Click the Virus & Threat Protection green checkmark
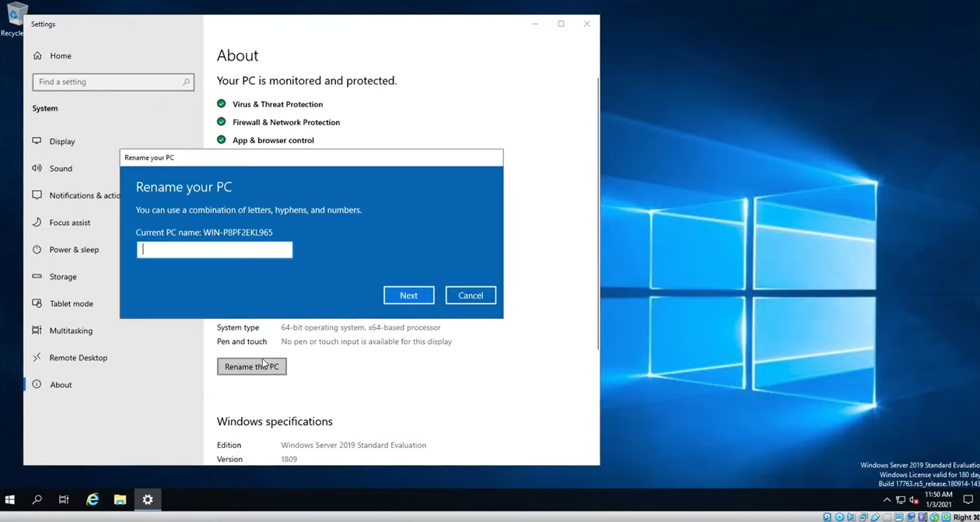Screen dimensions: 980x522 (x=222, y=103)
